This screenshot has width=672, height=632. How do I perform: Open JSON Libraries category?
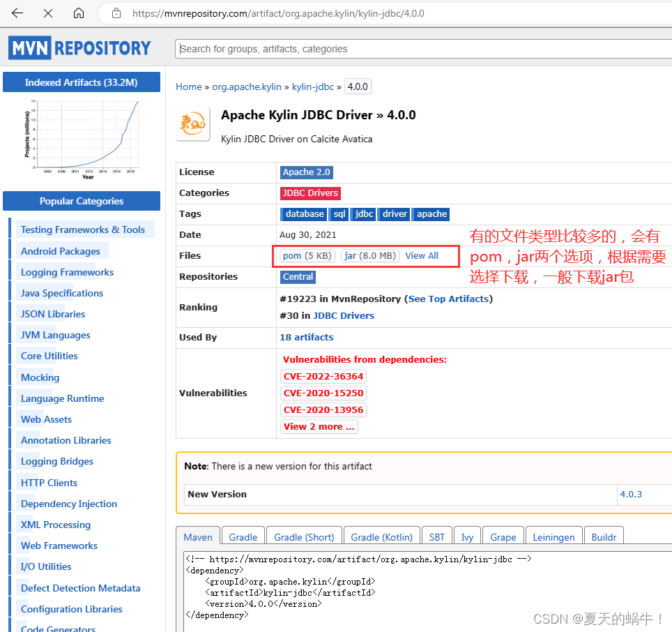click(53, 315)
